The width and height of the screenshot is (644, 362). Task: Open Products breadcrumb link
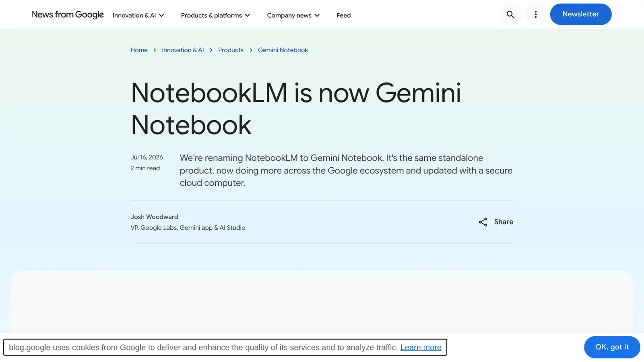(231, 50)
